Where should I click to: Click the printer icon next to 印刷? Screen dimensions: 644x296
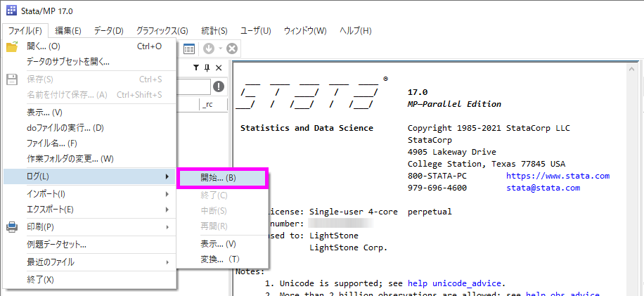point(13,226)
